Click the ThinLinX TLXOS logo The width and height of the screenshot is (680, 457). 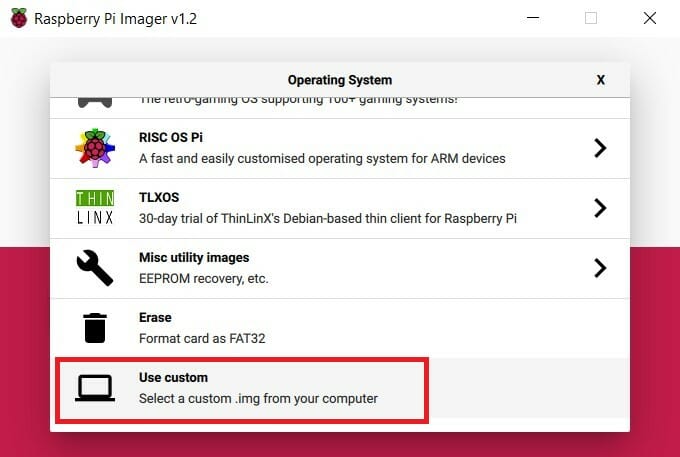point(95,207)
